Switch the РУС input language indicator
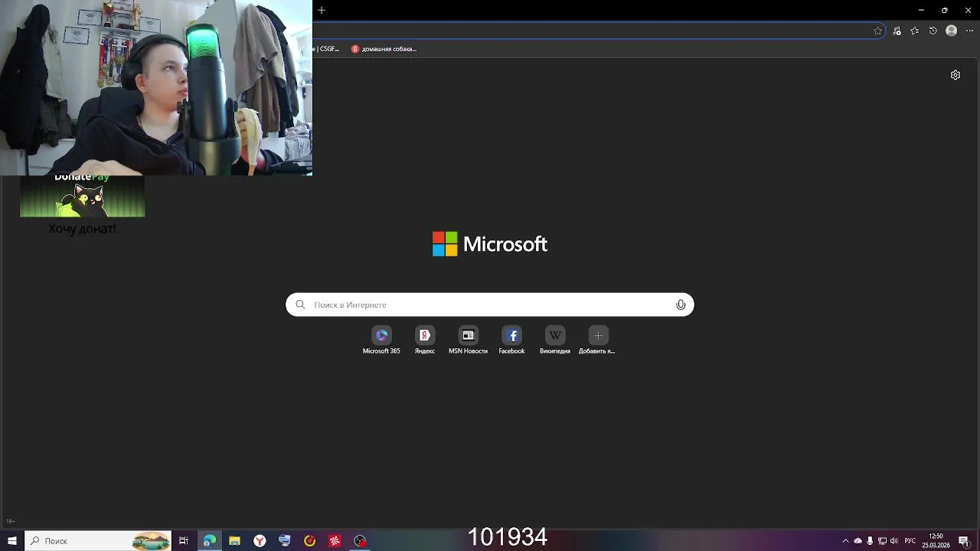Viewport: 980px width, 551px height. [x=910, y=541]
